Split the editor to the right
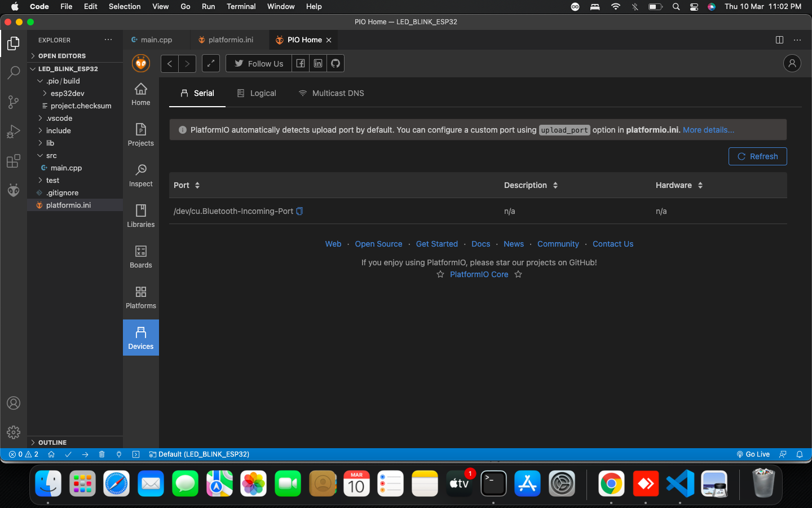This screenshot has width=812, height=508. point(779,40)
